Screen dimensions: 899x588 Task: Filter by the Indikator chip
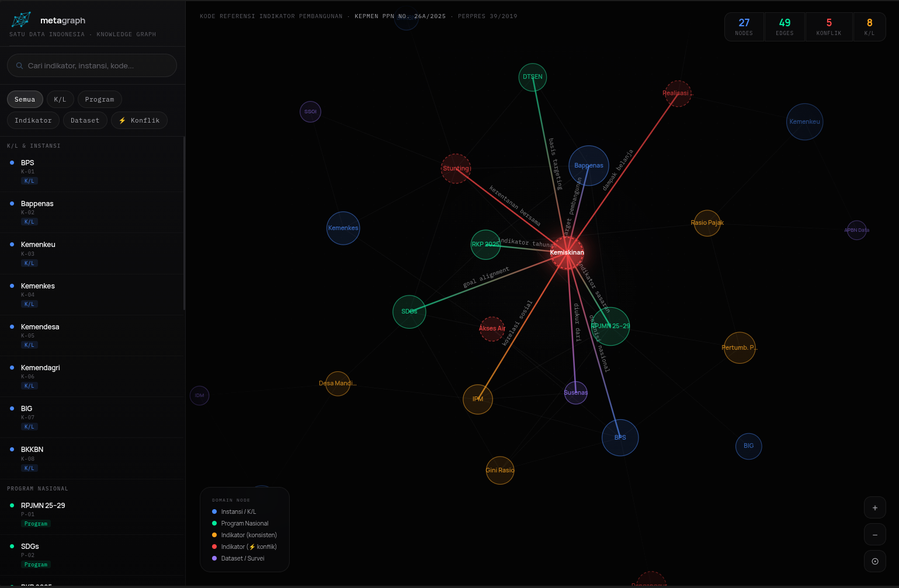[33, 120]
